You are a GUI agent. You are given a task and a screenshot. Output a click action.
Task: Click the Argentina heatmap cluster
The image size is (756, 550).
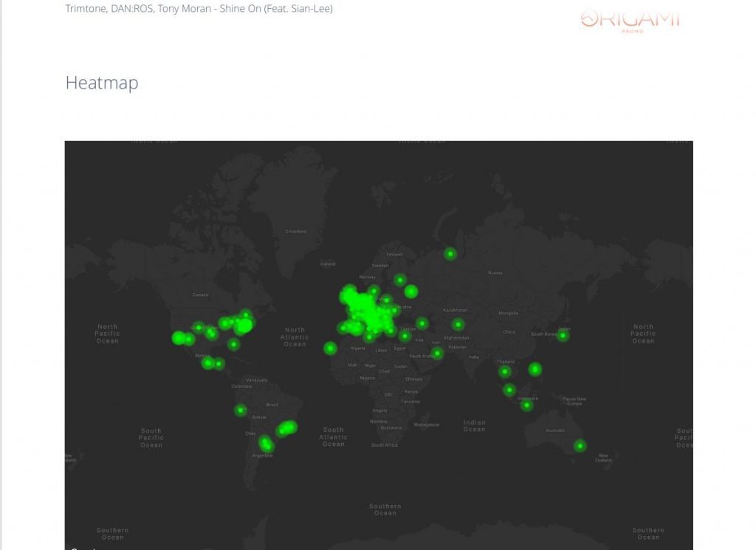pyautogui.click(x=266, y=444)
